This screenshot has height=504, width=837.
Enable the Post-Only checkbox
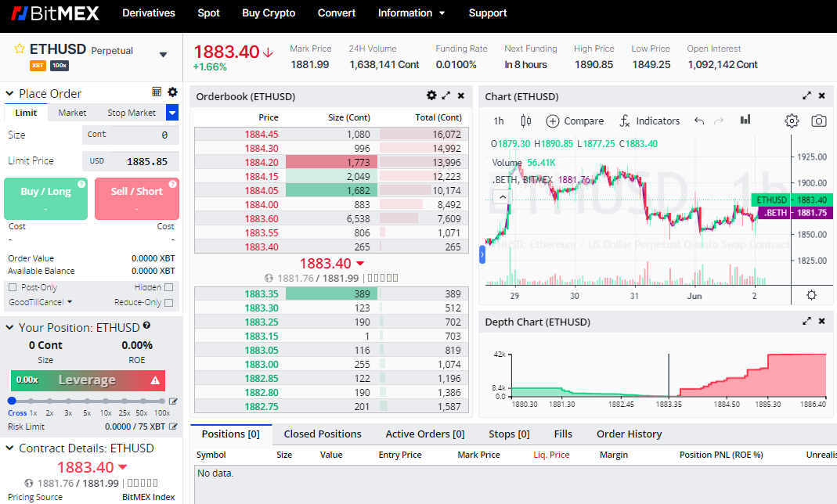point(13,287)
